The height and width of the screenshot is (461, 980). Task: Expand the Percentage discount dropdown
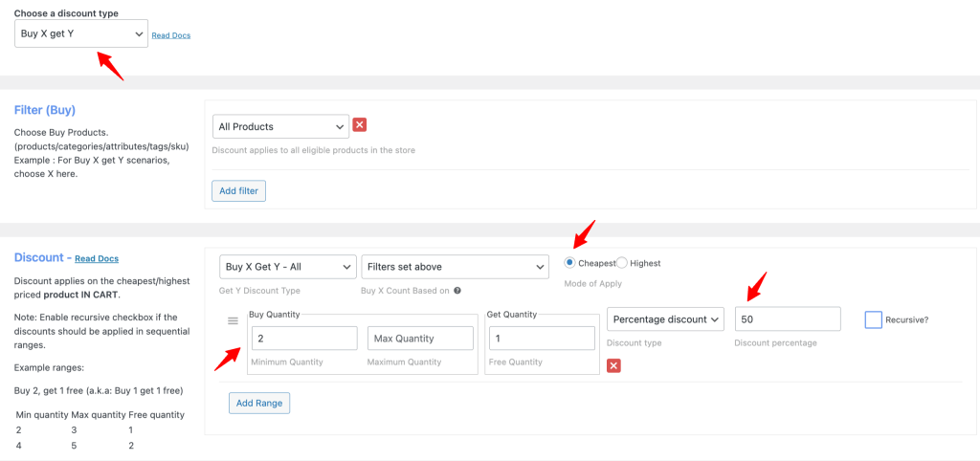coord(665,319)
